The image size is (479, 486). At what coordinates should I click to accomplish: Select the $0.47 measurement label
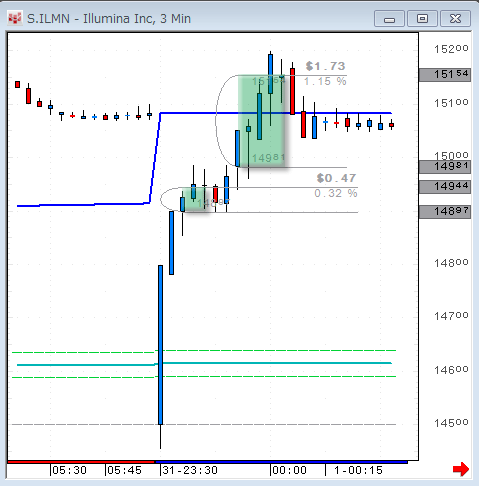[x=336, y=178]
